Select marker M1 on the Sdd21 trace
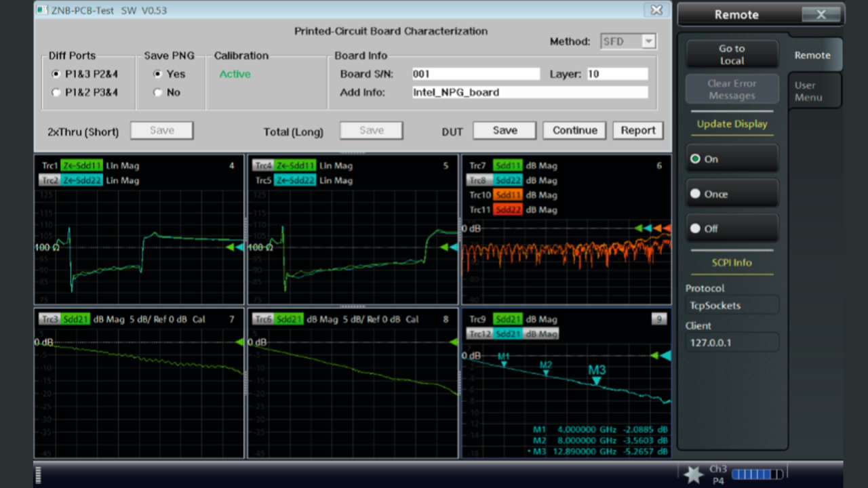This screenshot has width=868, height=488. pyautogui.click(x=503, y=364)
